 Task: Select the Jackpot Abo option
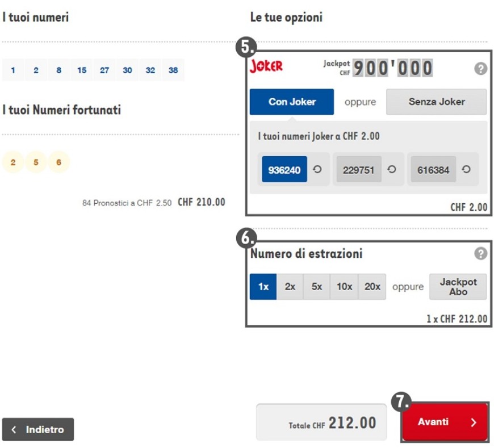tap(458, 287)
